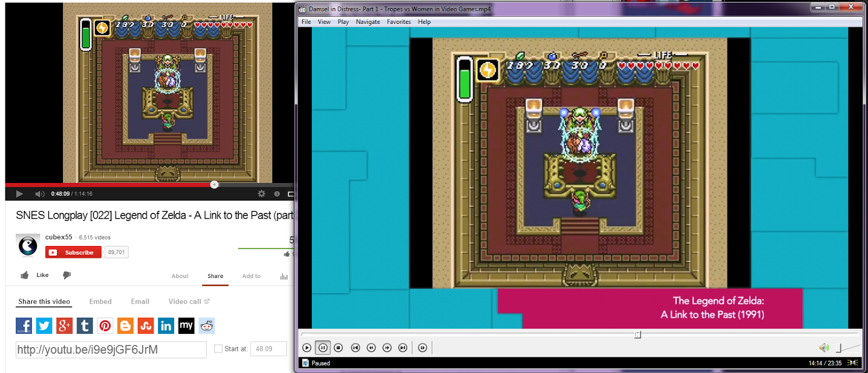The image size is (868, 373).
Task: Open File menu in media player
Action: (307, 22)
